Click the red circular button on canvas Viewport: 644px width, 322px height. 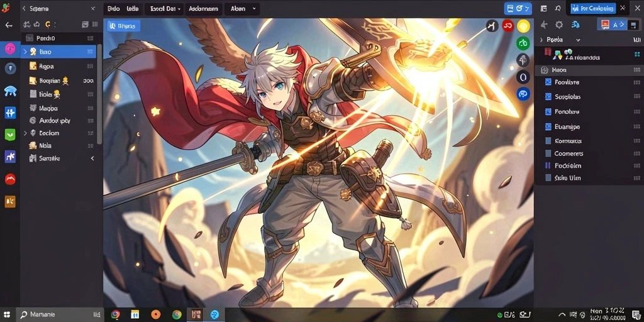click(x=508, y=26)
